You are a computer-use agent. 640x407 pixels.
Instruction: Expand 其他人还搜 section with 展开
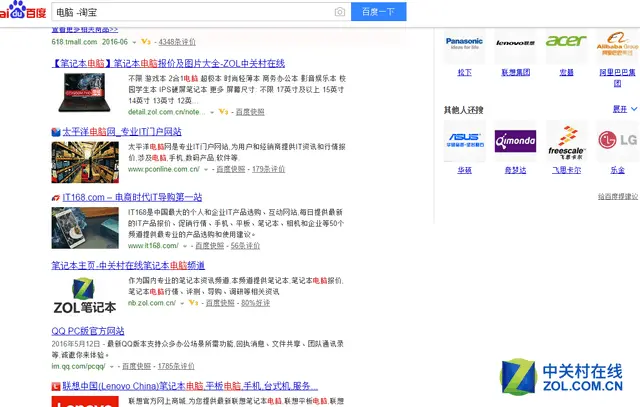coord(624,109)
